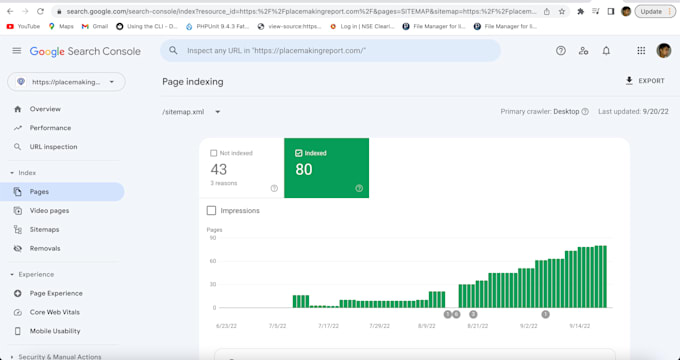Click the Export button
680x360 pixels.
tap(645, 81)
